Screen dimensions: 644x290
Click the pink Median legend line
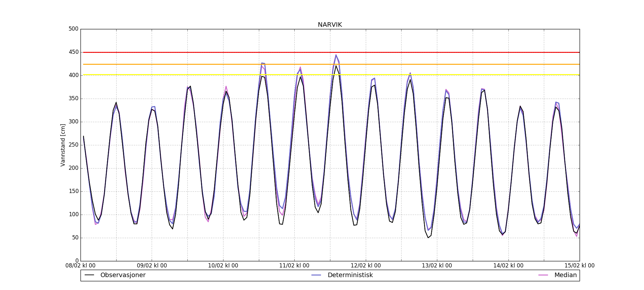tap(543, 275)
